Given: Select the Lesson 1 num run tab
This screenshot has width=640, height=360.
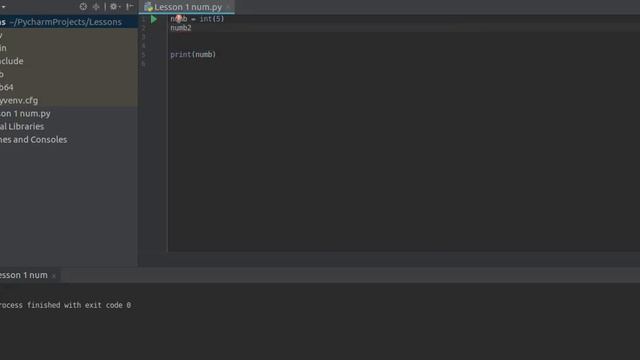Looking at the screenshot, I should click(24, 275).
